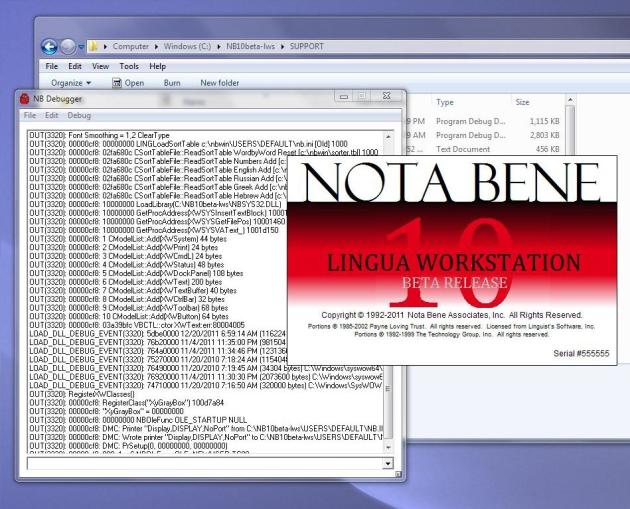Open the Organize dropdown
630x509 pixels.
71,83
